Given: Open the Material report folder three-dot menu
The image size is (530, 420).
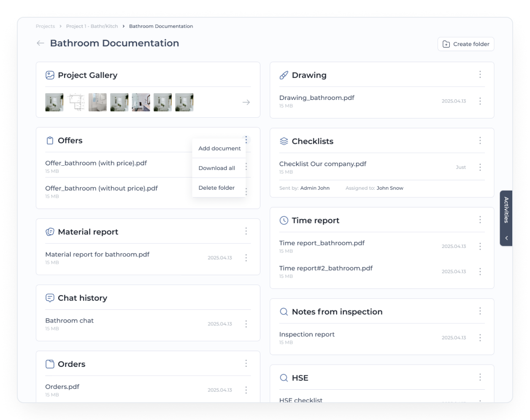Looking at the screenshot, I should 246,231.
